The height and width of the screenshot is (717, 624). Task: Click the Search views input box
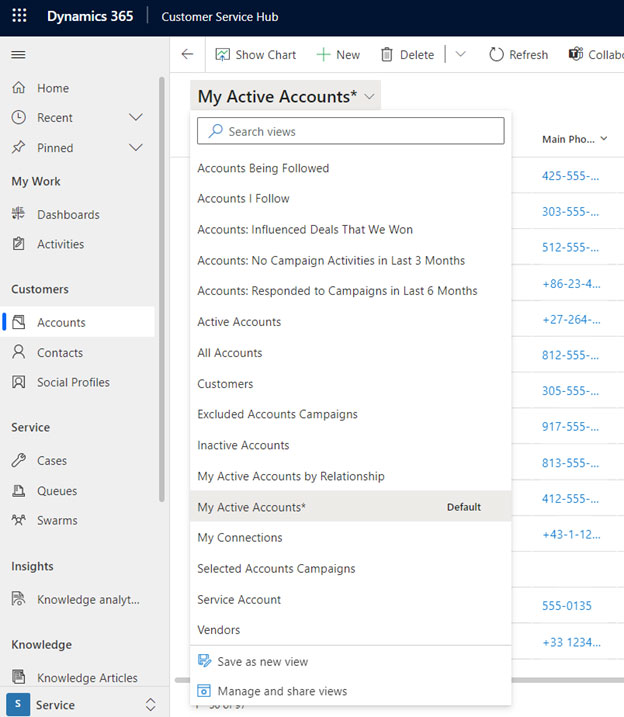tap(350, 131)
